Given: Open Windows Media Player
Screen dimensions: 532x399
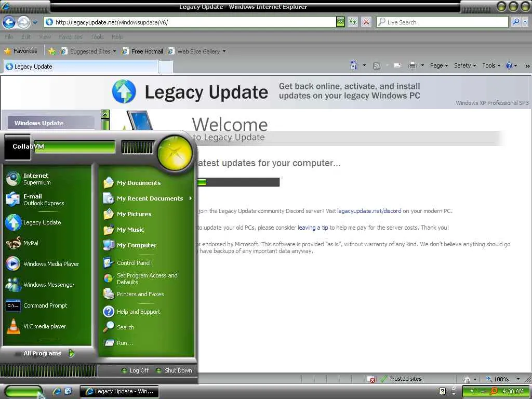Looking at the screenshot, I should [x=47, y=264].
